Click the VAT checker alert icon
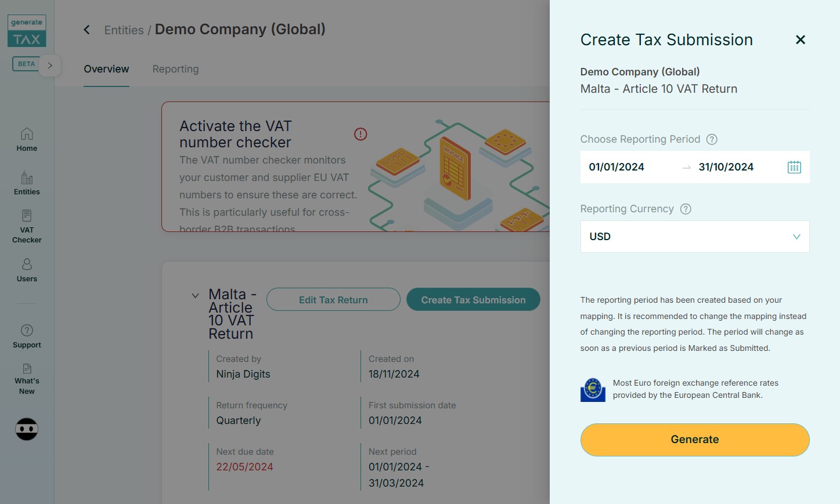This screenshot has height=504, width=840. click(x=360, y=134)
